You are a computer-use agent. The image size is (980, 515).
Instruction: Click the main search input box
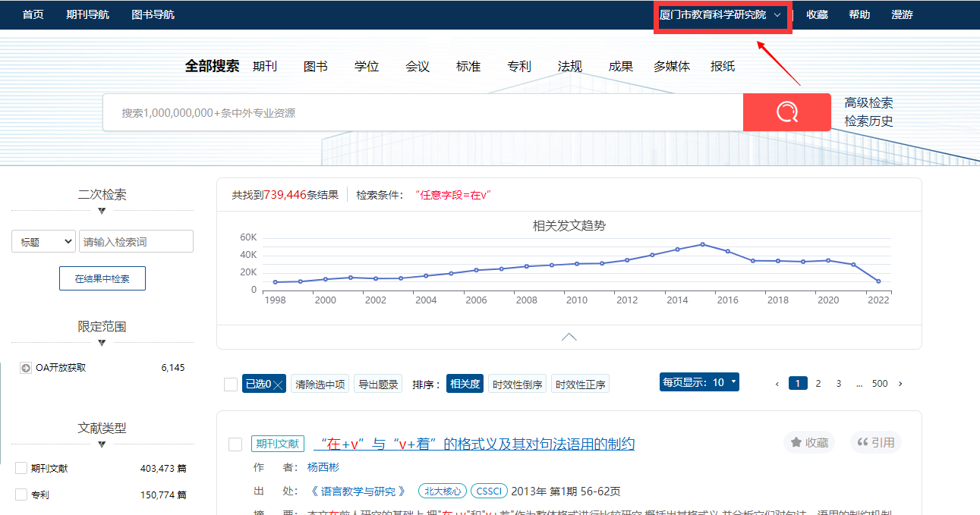tap(422, 113)
